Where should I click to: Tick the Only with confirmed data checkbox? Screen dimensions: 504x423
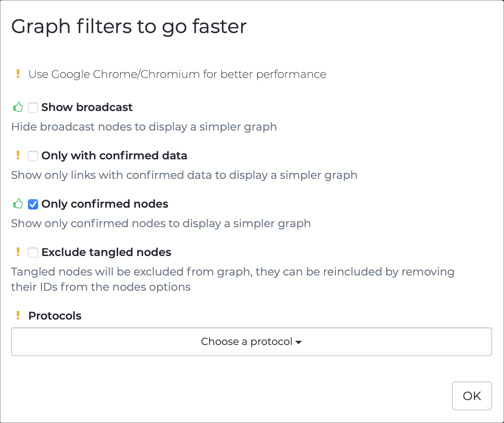coord(33,156)
